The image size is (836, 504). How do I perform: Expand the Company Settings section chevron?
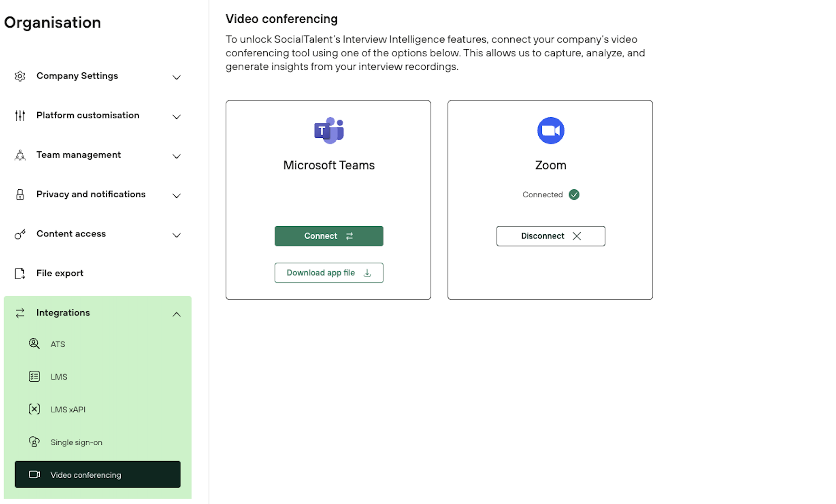click(x=177, y=77)
